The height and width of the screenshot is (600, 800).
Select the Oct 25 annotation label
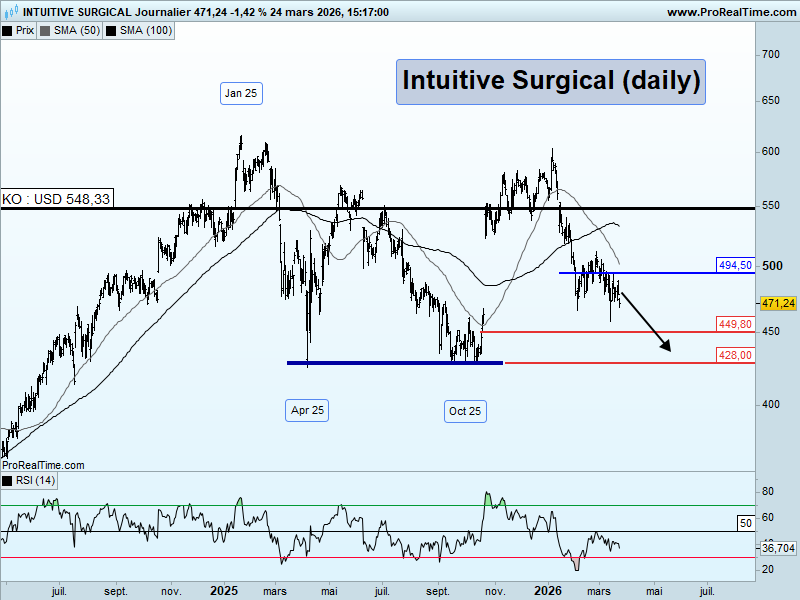coord(465,411)
